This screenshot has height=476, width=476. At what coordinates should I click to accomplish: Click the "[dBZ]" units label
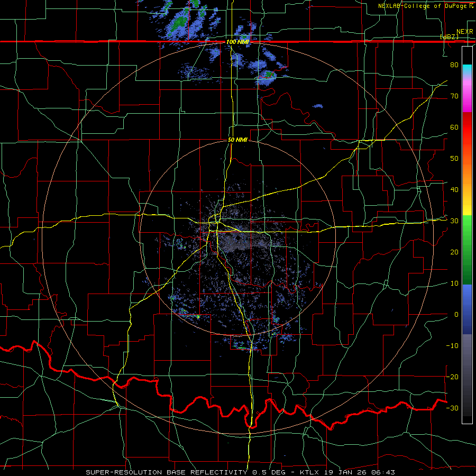click(x=449, y=36)
